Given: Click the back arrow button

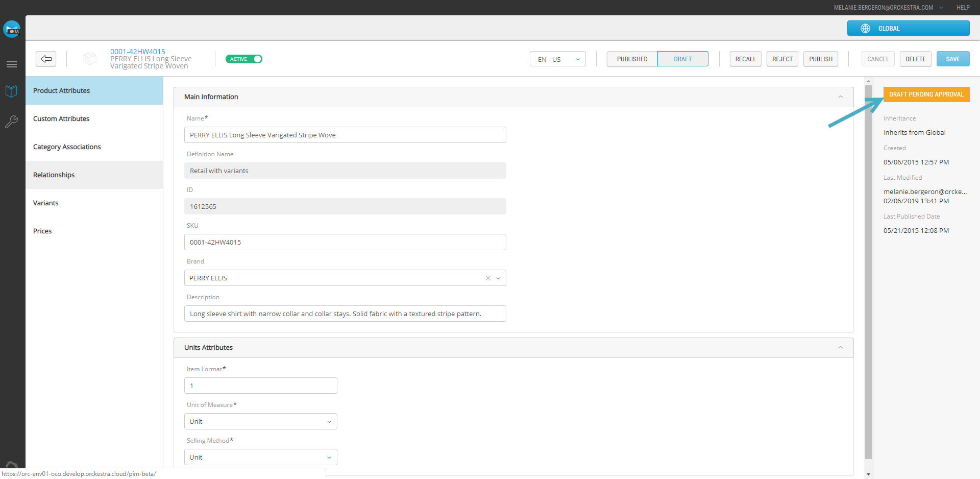Looking at the screenshot, I should [x=46, y=59].
